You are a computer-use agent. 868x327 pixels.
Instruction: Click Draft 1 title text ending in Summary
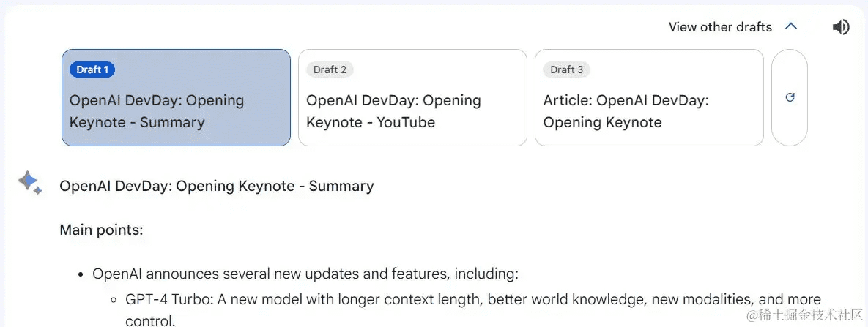[x=157, y=111]
